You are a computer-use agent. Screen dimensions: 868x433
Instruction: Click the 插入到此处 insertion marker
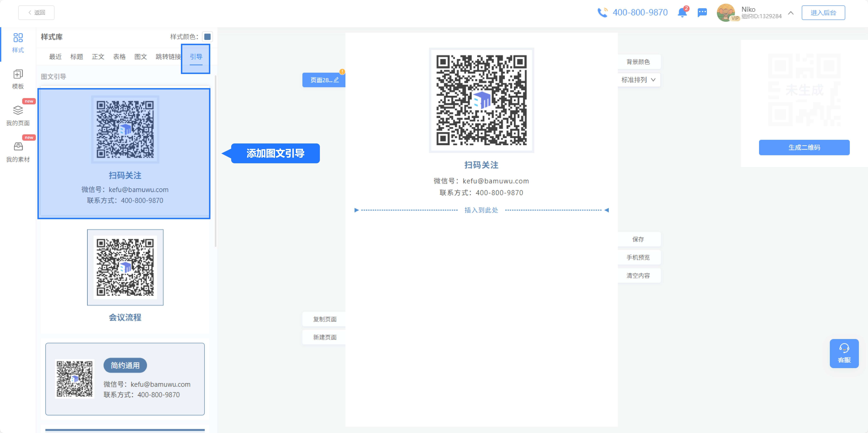(x=481, y=210)
